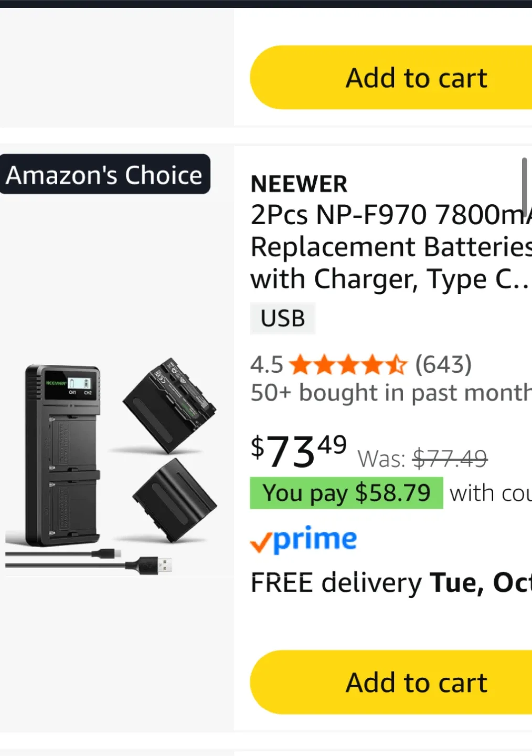The height and width of the screenshot is (756, 532).
Task: Tap the 4.5 rating number
Action: click(267, 365)
